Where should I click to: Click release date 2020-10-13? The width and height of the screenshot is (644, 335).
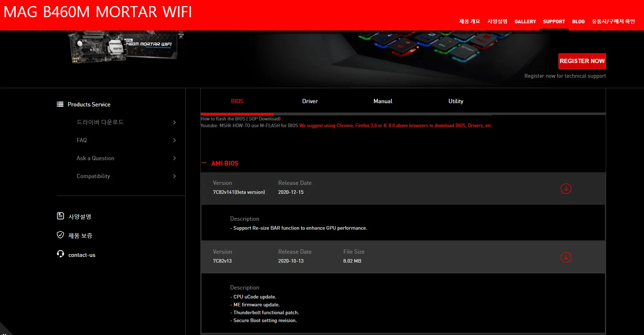pos(291,261)
